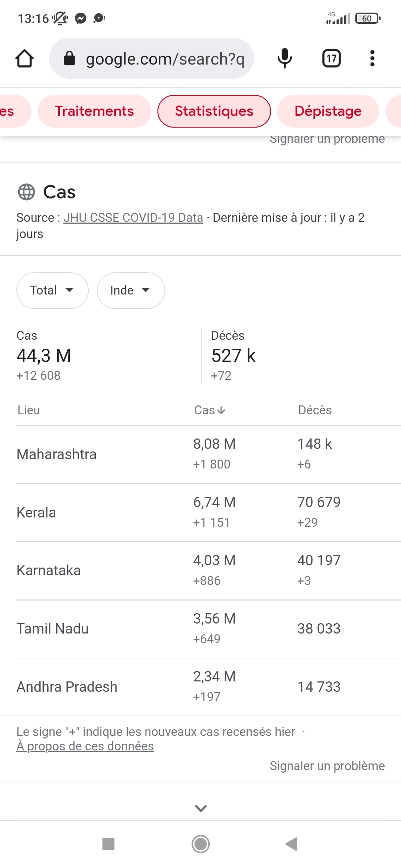Open the Chrome three-dot menu

point(372,59)
